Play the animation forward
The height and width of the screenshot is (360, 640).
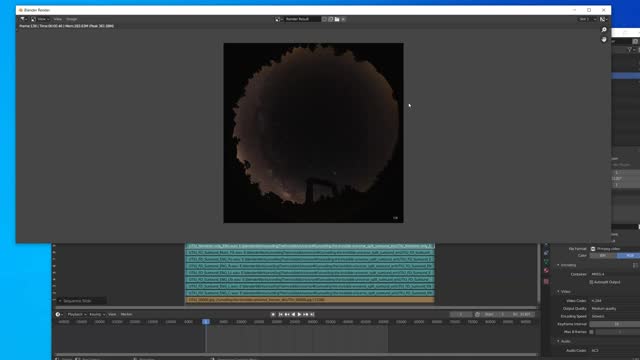(x=299, y=314)
